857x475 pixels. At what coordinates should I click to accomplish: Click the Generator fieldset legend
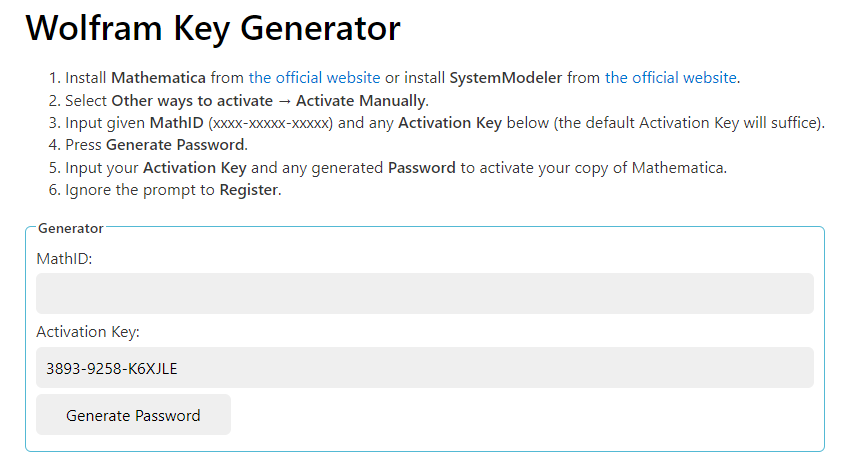70,228
